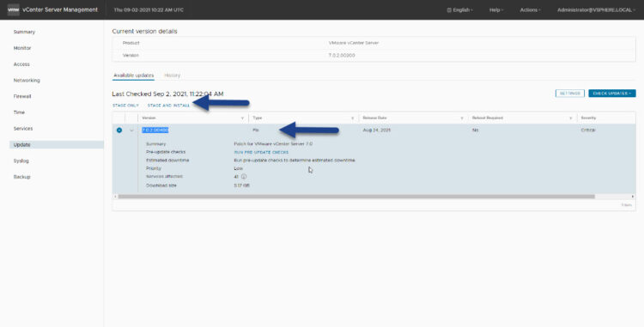Click the Critical severity cell

588,130
